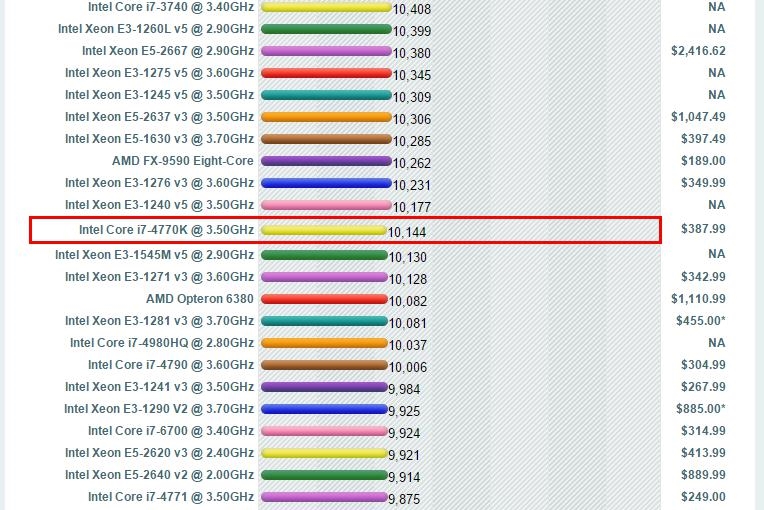The width and height of the screenshot is (764, 510).
Task: Click the score value 10,306
Action: click(x=412, y=119)
